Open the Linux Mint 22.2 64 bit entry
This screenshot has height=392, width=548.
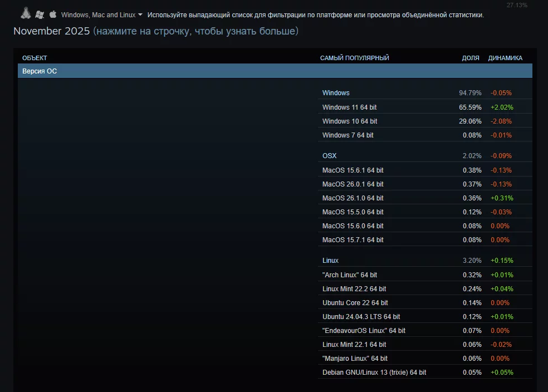(x=354, y=289)
